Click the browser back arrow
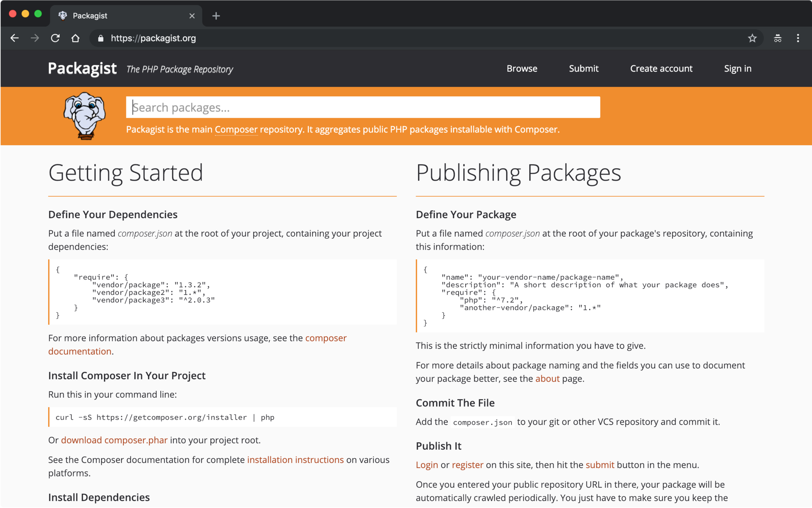This screenshot has height=508, width=812. click(x=14, y=38)
